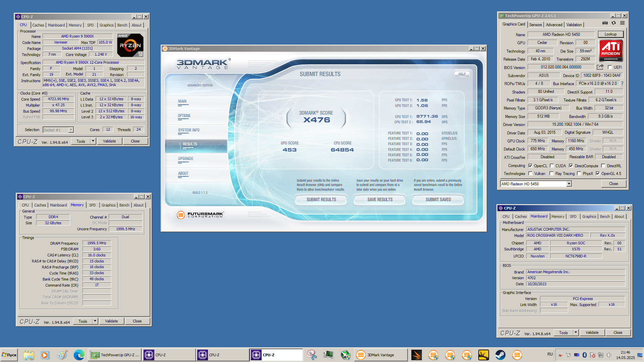Toggle the DirectCompute checkbox

[x=571, y=166]
